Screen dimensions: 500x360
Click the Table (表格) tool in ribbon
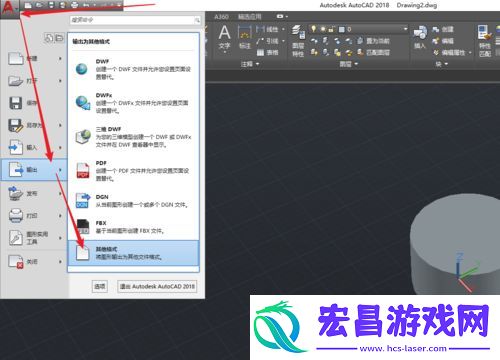point(268,52)
